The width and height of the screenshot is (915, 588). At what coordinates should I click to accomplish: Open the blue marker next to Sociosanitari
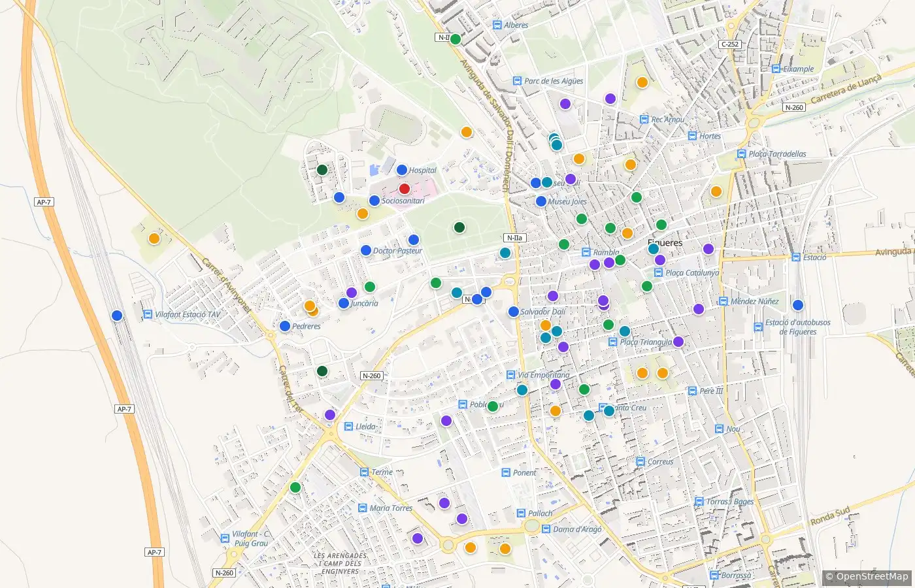tap(374, 201)
